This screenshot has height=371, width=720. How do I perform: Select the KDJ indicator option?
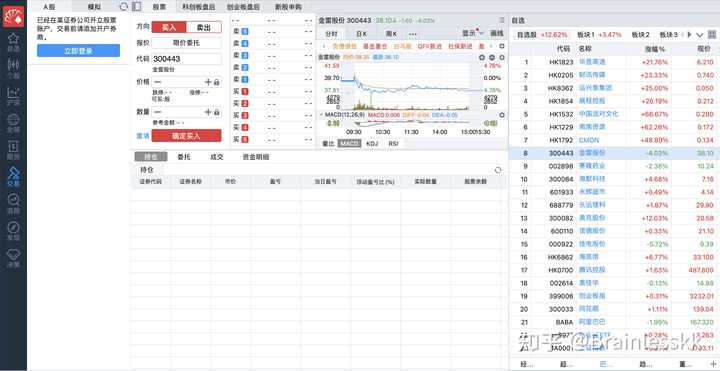click(x=371, y=143)
